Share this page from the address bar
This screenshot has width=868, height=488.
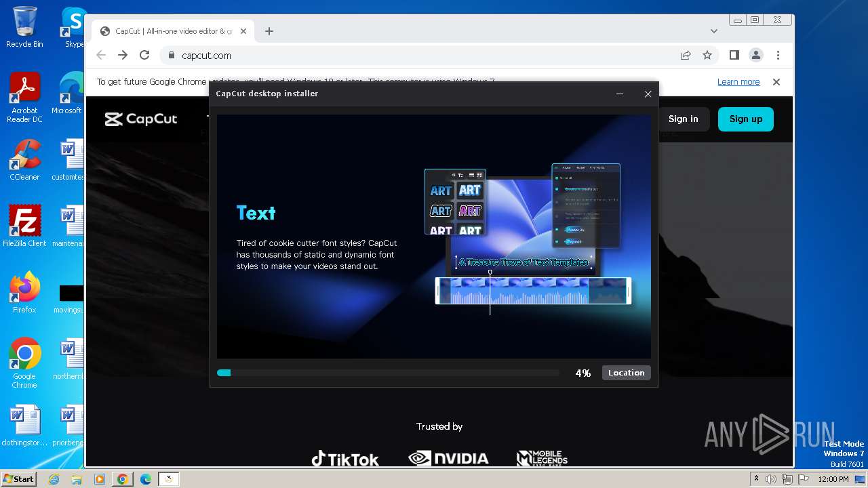(x=686, y=56)
